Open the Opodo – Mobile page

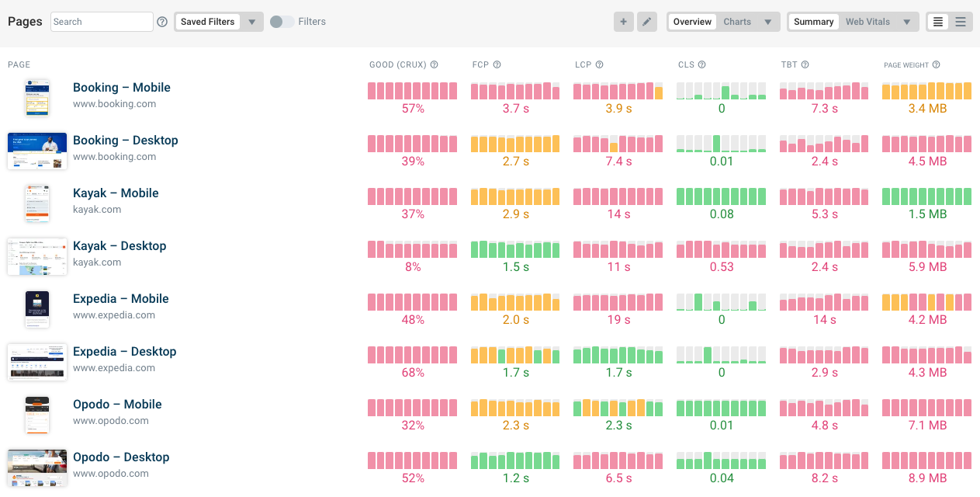click(117, 405)
